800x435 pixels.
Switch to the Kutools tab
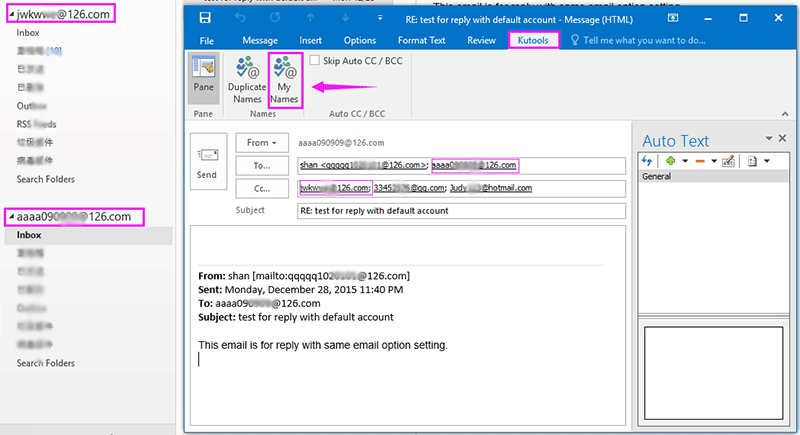[x=533, y=40]
